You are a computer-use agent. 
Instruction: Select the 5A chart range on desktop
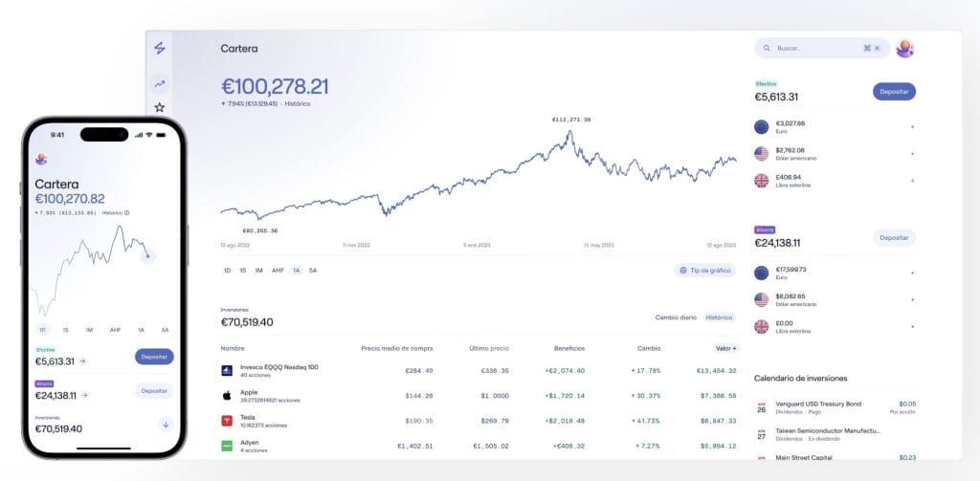click(313, 271)
